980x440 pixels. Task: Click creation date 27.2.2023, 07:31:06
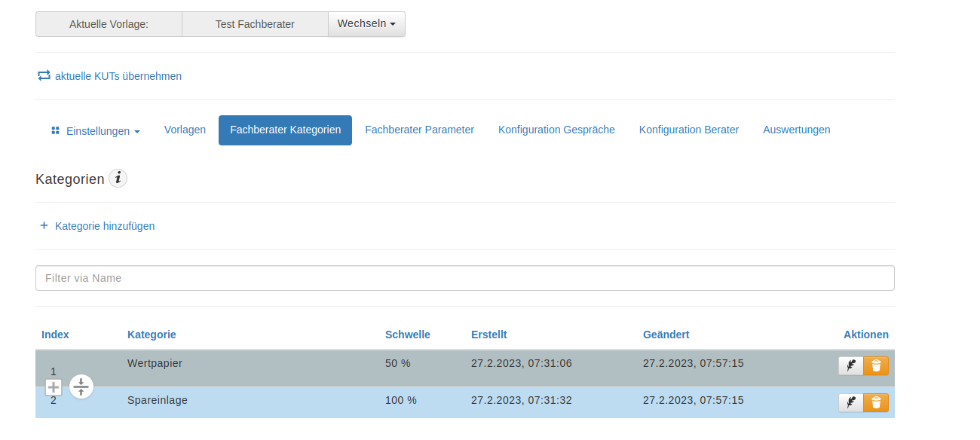click(522, 363)
